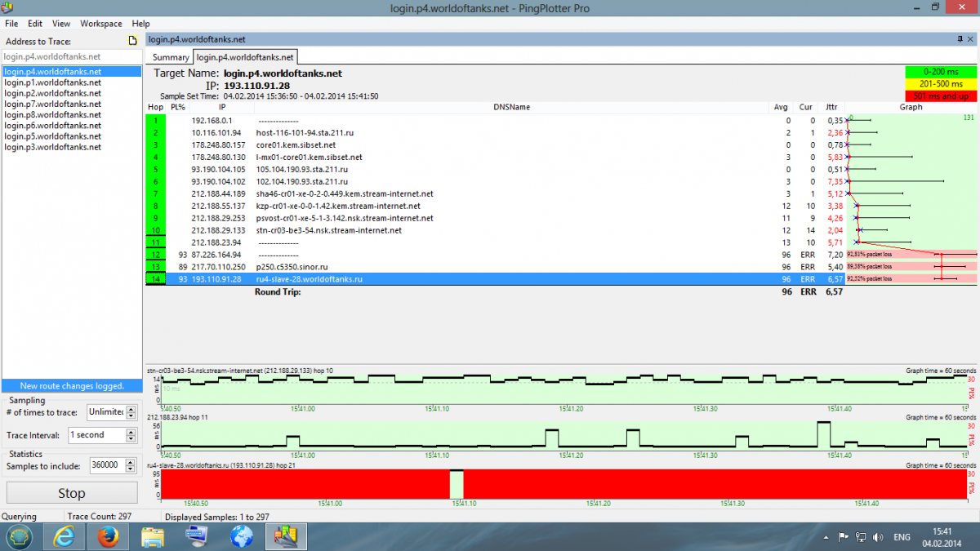This screenshot has height=551, width=980.
Task: Select login.p7.worldoftanks.net in the address list
Action: pyautogui.click(x=53, y=104)
